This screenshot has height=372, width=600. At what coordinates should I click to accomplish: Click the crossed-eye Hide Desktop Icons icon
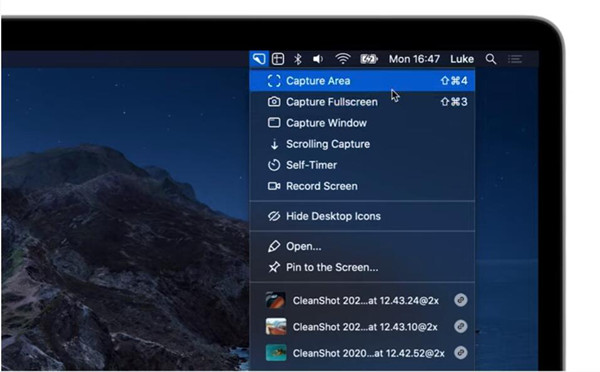click(x=274, y=216)
